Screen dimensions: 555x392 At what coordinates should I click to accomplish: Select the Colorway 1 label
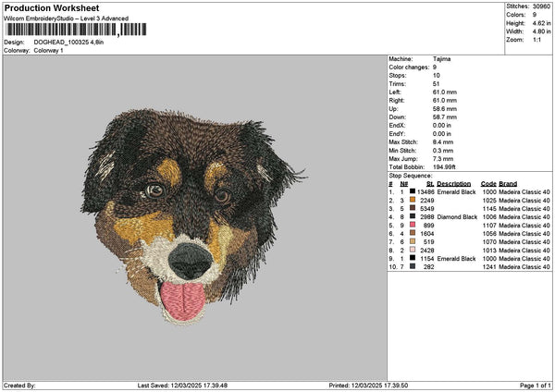(x=48, y=50)
